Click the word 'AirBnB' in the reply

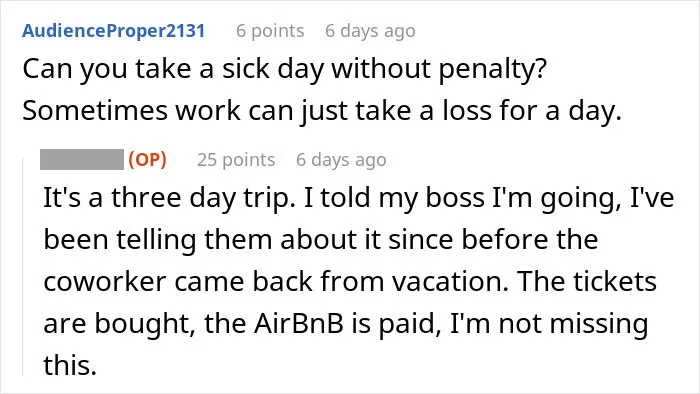299,323
